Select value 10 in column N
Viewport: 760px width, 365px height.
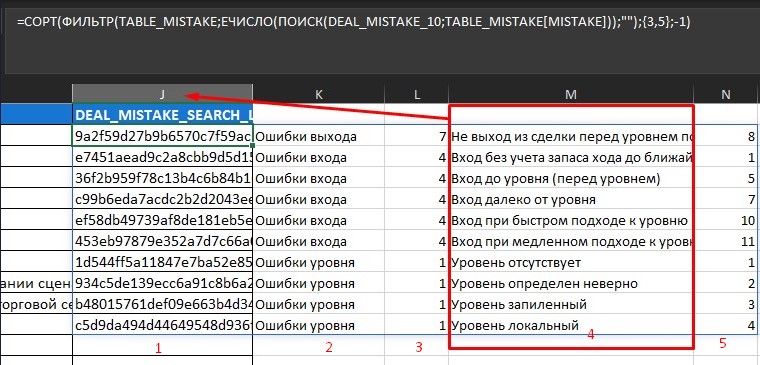click(x=726, y=221)
